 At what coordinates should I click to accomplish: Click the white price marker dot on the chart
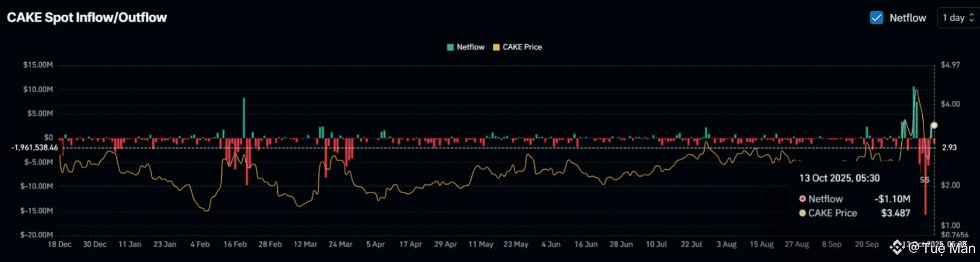point(934,125)
